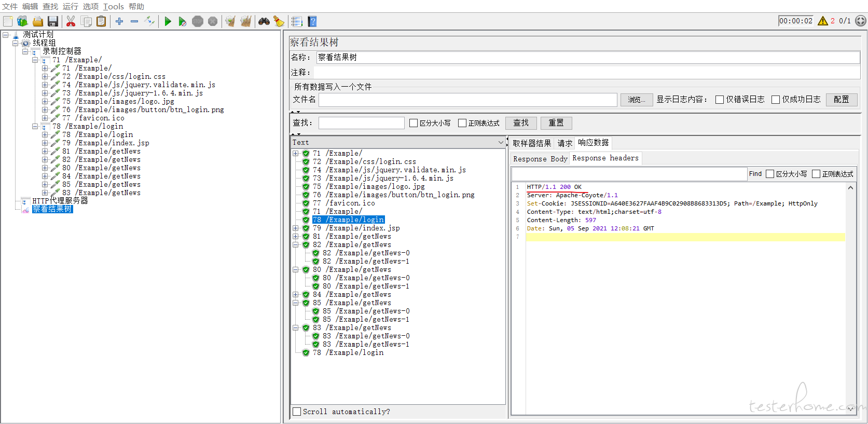Screen dimensions: 868x424
Task: Collapse the 78 /Example/login controller node
Action: [35, 126]
